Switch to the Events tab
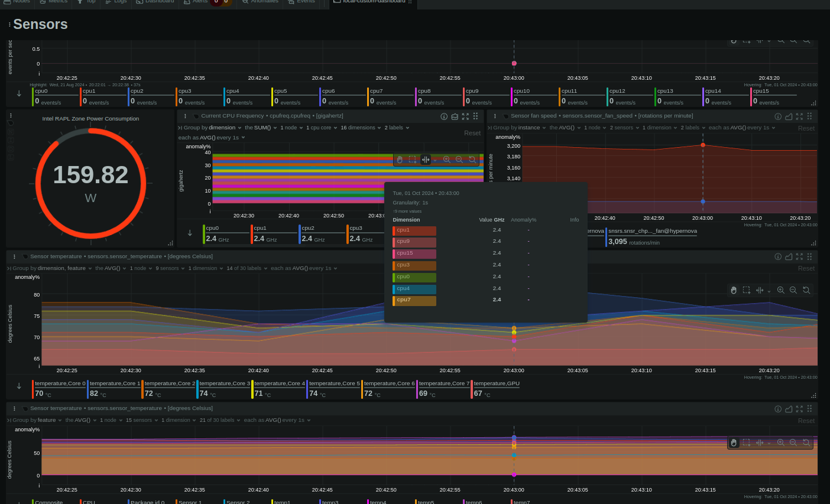The image size is (830, 504). click(x=301, y=2)
